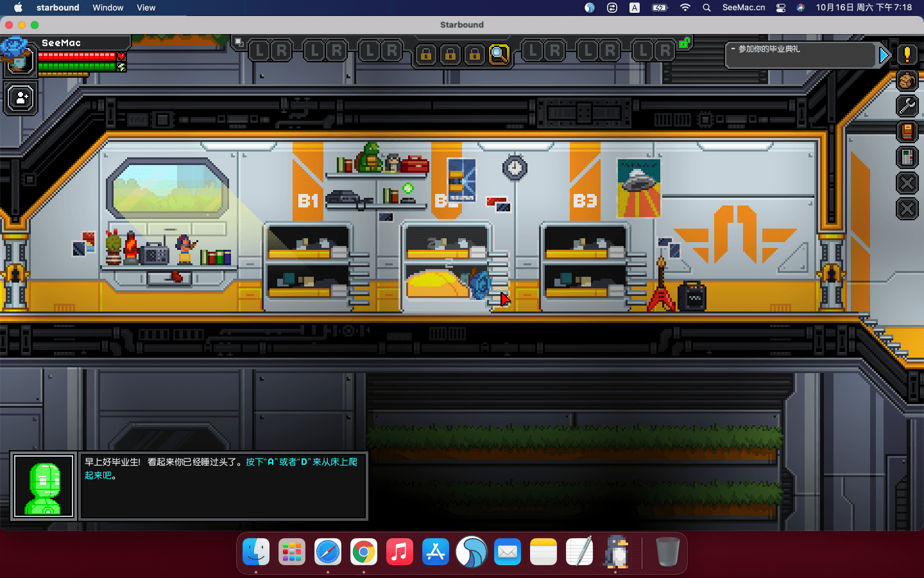Click the round wall clock

[x=514, y=168]
